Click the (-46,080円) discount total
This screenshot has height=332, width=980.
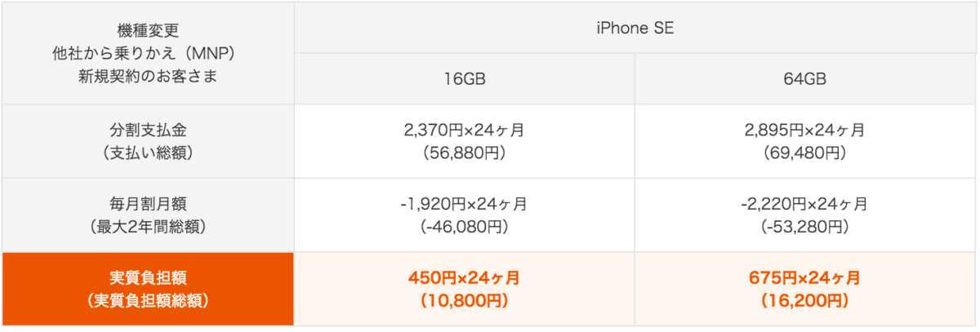tap(463, 226)
